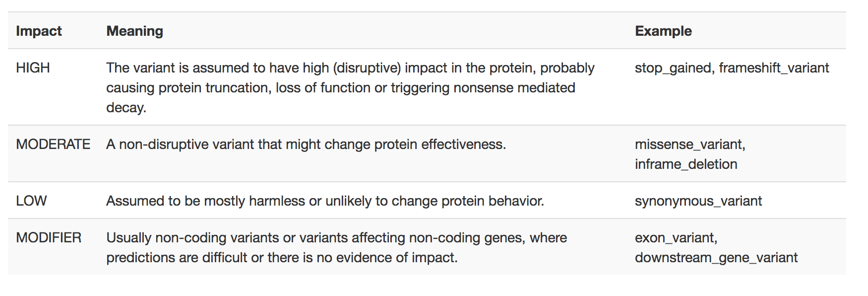Select the MODIFIER impact cell
This screenshot has height=296, width=868.
49,237
